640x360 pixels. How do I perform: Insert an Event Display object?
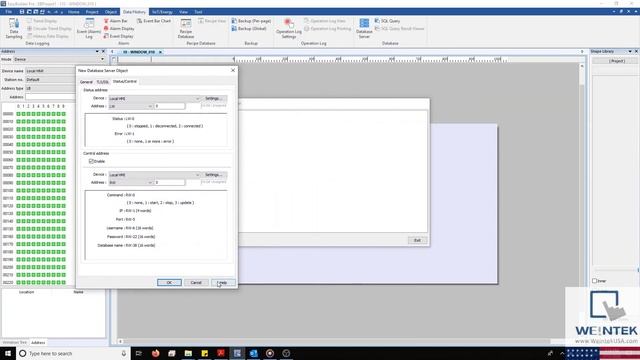118,36
